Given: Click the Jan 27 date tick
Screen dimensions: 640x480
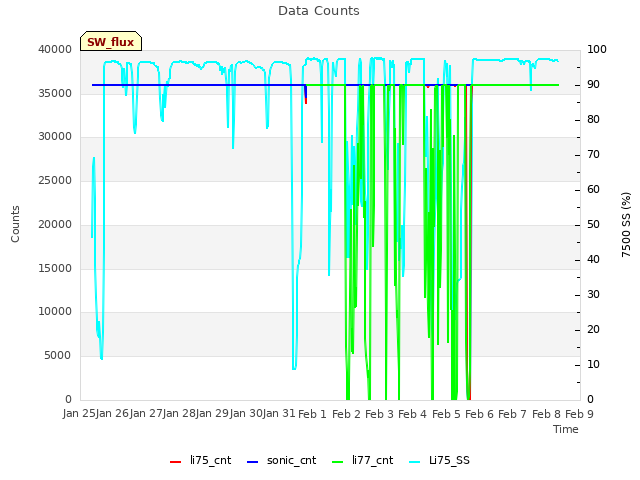Looking at the screenshot, I should coord(146,414).
